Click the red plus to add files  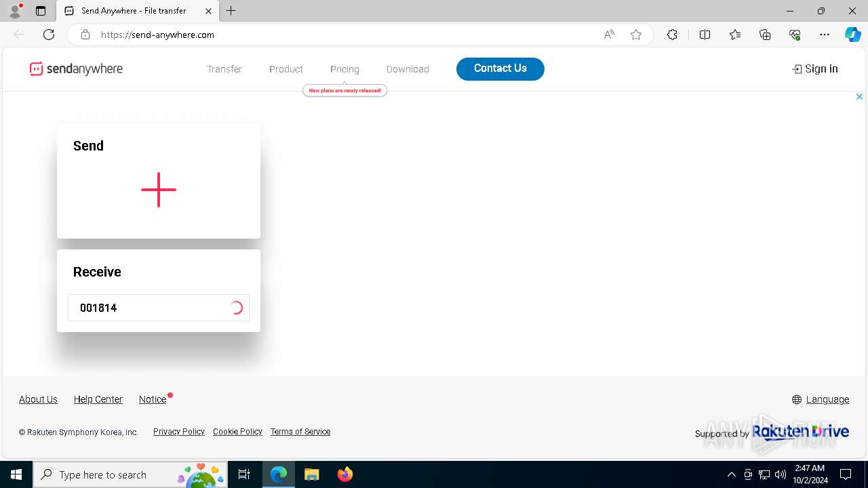(159, 190)
